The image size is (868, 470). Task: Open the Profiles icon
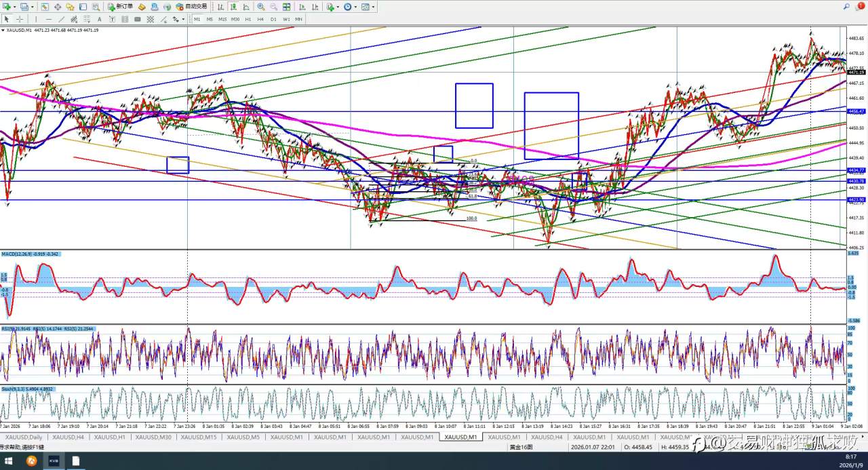click(x=24, y=7)
